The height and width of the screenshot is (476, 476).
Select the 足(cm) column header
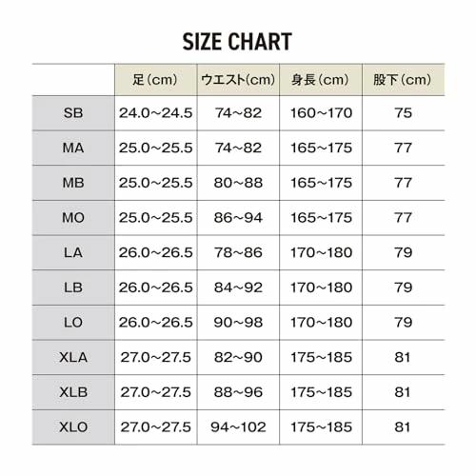point(156,80)
